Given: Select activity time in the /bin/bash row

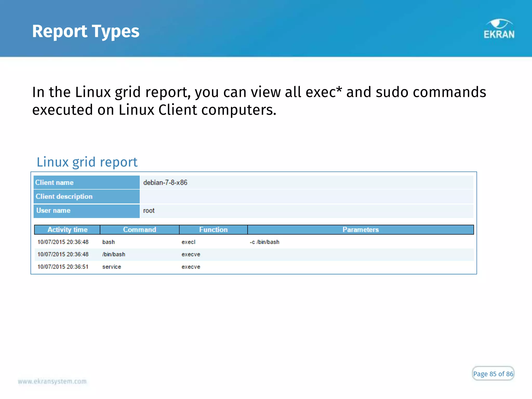Looking at the screenshot, I should click(x=63, y=254).
